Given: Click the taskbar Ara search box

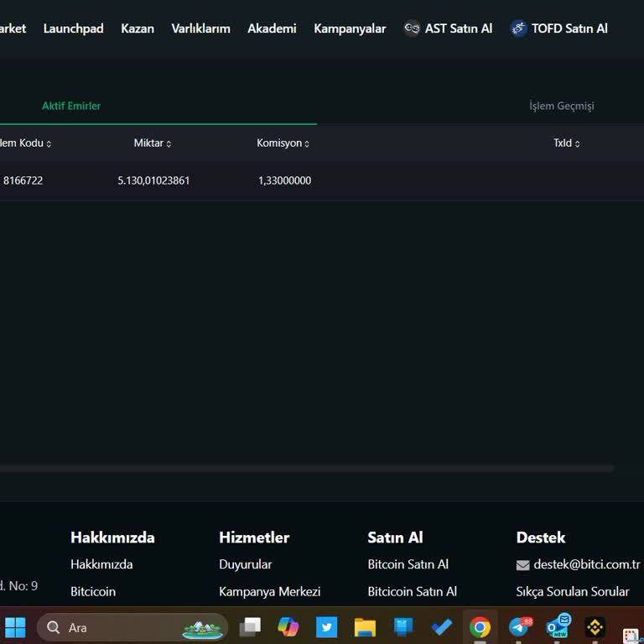Looking at the screenshot, I should click(x=132, y=627).
